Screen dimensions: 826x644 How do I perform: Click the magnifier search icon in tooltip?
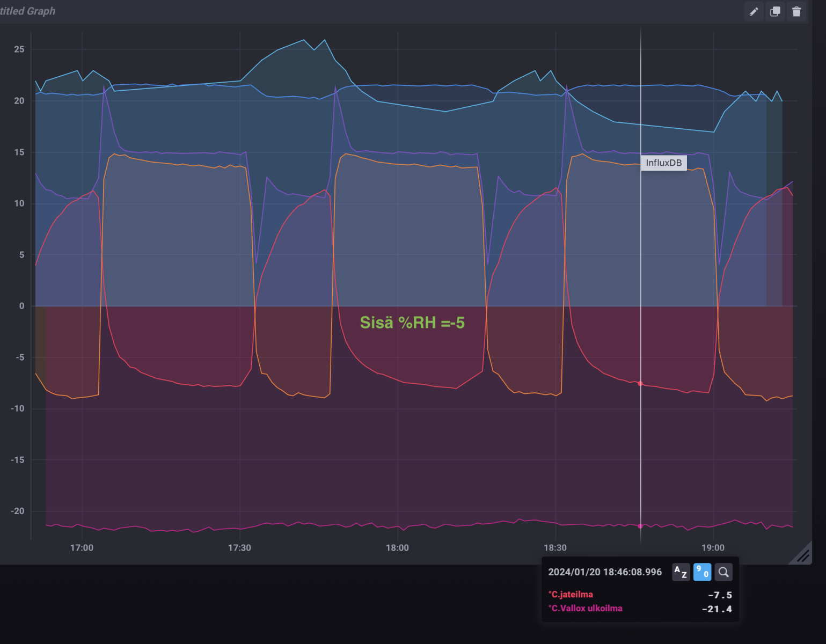723,572
